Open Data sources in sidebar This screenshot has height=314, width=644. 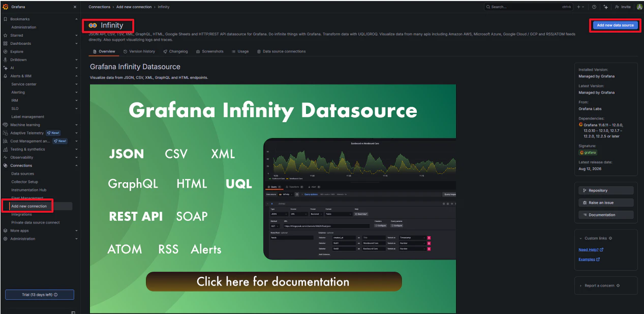[x=23, y=174]
